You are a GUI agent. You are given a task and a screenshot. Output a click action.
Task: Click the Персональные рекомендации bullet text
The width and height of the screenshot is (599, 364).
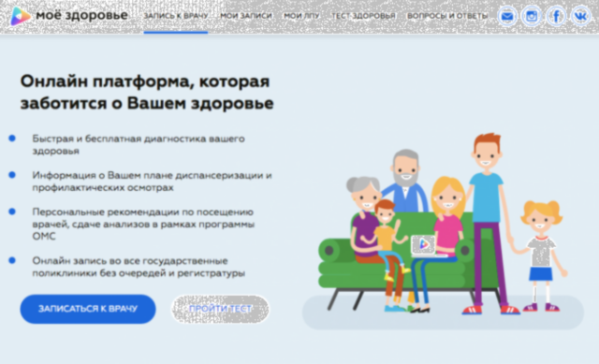click(x=143, y=224)
